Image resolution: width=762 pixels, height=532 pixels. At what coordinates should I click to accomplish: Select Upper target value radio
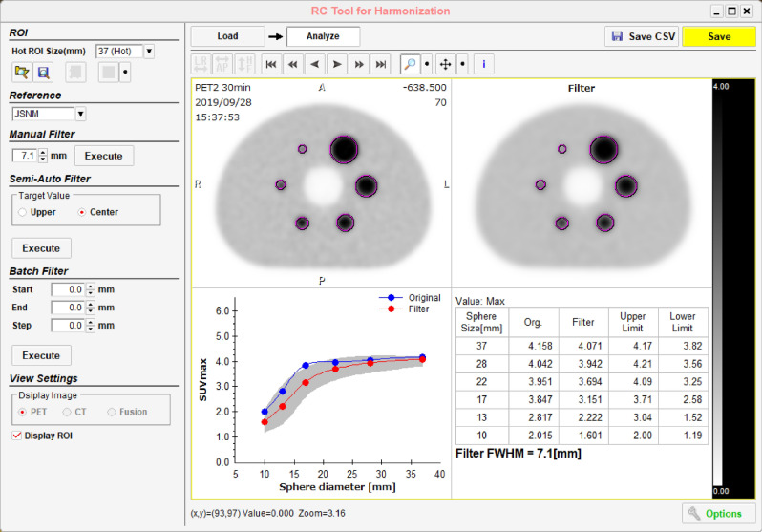(x=22, y=212)
